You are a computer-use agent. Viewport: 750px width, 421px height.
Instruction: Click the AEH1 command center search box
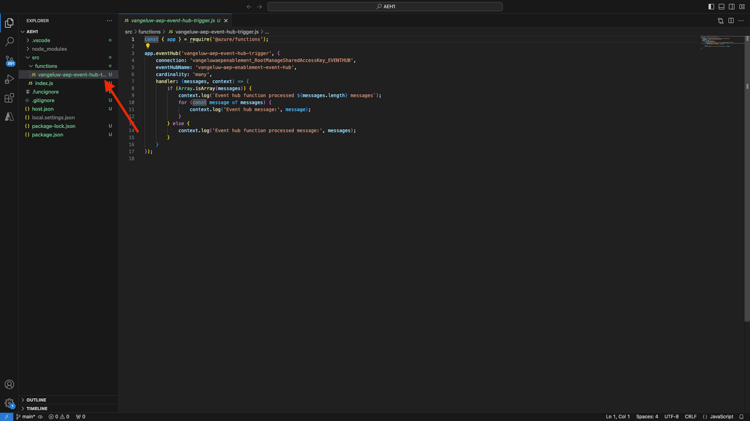pyautogui.click(x=385, y=7)
